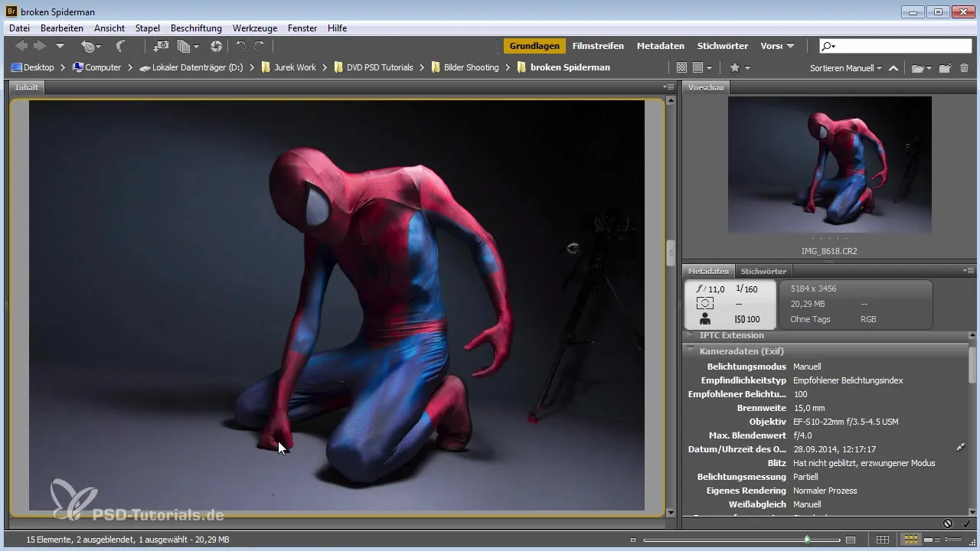The image size is (980, 551).
Task: Select the Stichwörter panel tab
Action: point(763,271)
